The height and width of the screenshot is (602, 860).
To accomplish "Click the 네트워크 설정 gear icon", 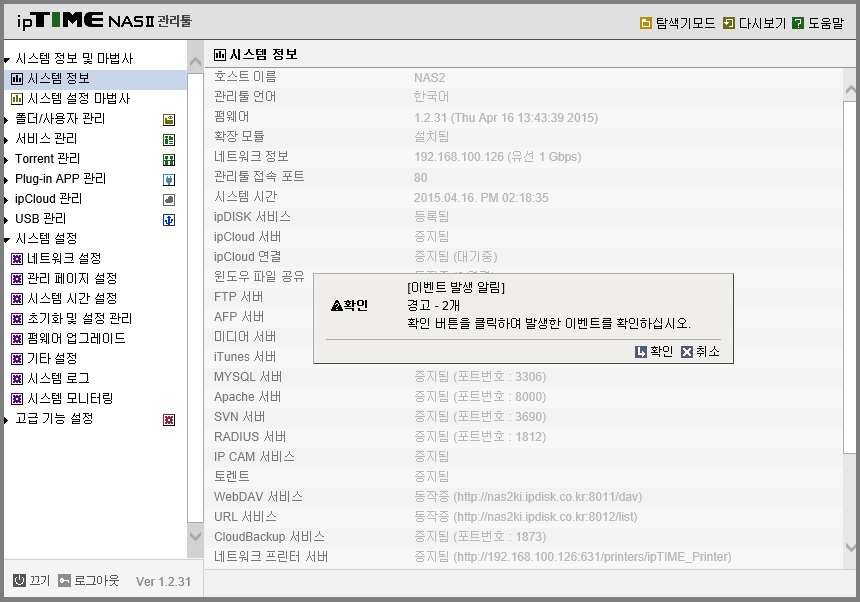I will click(17, 259).
